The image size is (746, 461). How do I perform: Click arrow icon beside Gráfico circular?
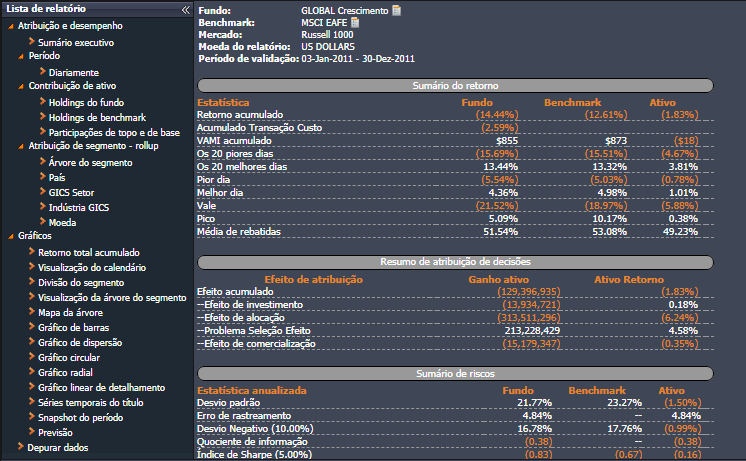[x=31, y=357]
